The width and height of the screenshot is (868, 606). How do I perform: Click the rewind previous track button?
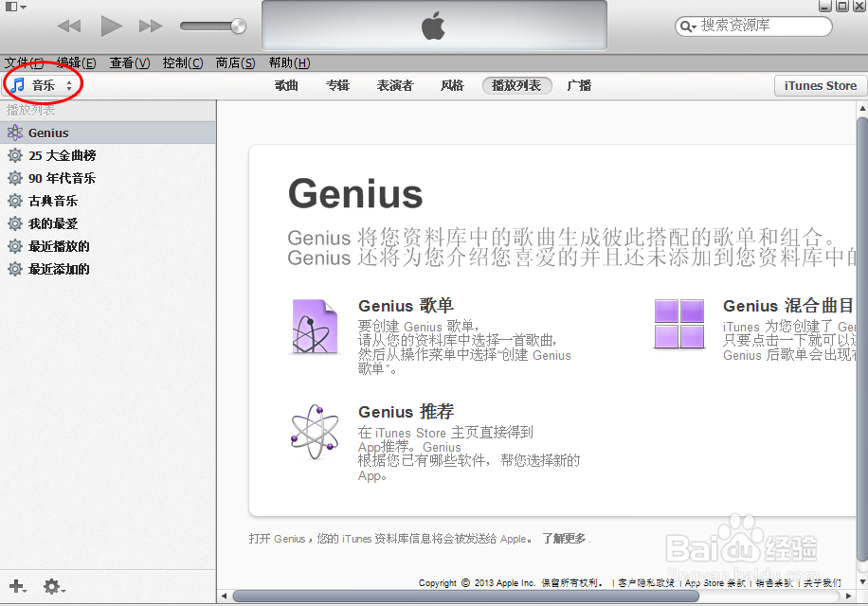point(68,26)
